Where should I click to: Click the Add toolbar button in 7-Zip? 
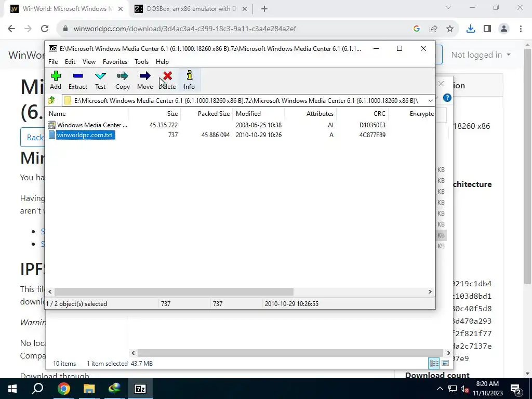click(x=56, y=80)
